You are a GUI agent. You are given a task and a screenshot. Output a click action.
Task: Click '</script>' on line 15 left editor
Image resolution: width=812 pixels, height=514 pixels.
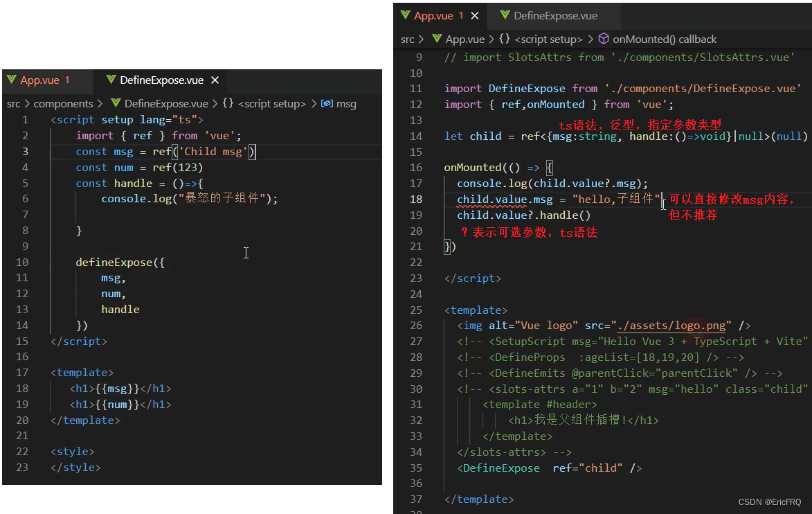click(79, 342)
